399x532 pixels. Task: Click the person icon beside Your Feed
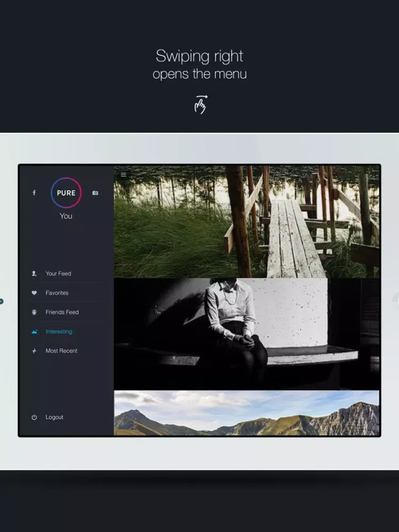[x=34, y=273]
